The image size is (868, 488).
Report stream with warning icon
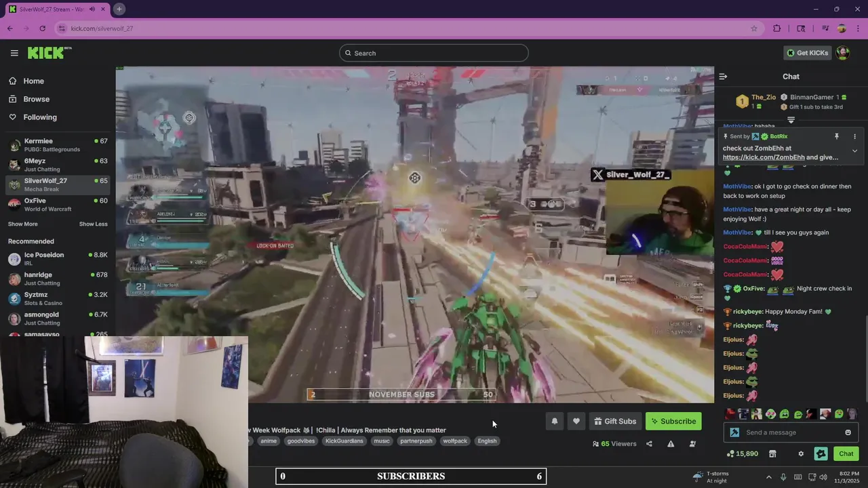pyautogui.click(x=671, y=444)
